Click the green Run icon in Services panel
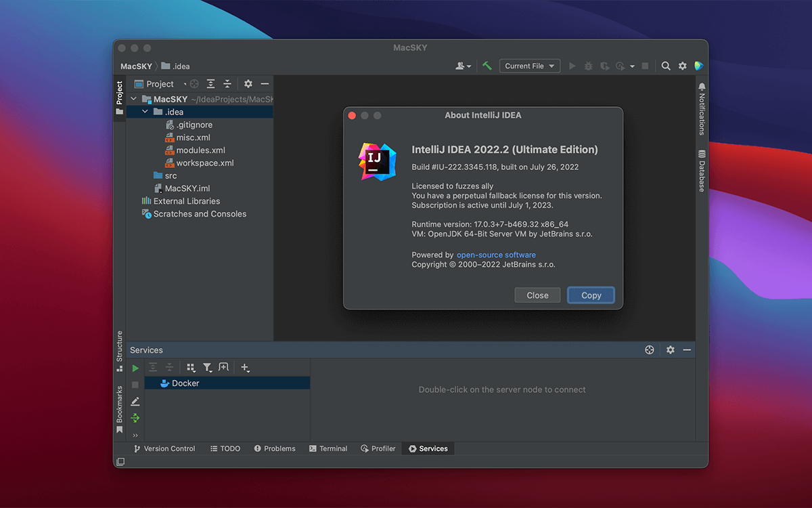 (135, 368)
